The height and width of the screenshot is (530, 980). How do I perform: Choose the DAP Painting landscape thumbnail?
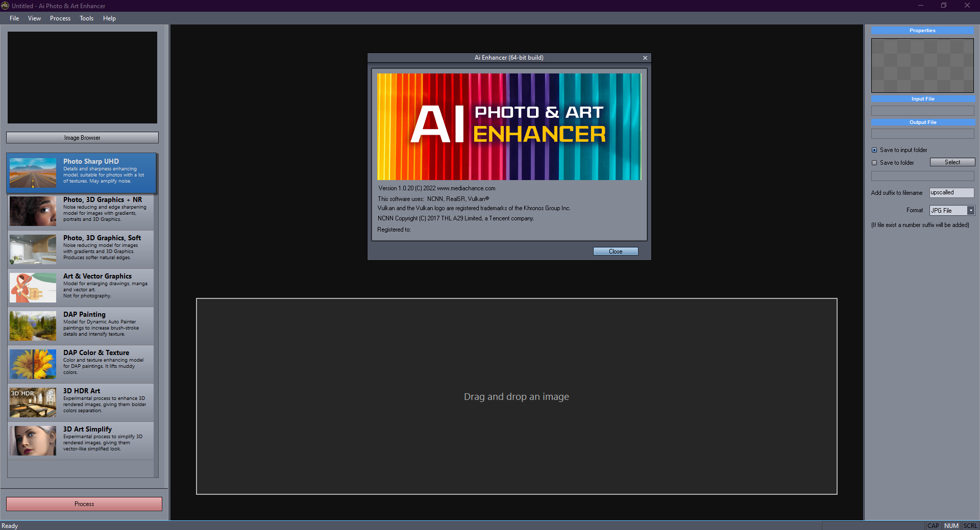tap(33, 325)
